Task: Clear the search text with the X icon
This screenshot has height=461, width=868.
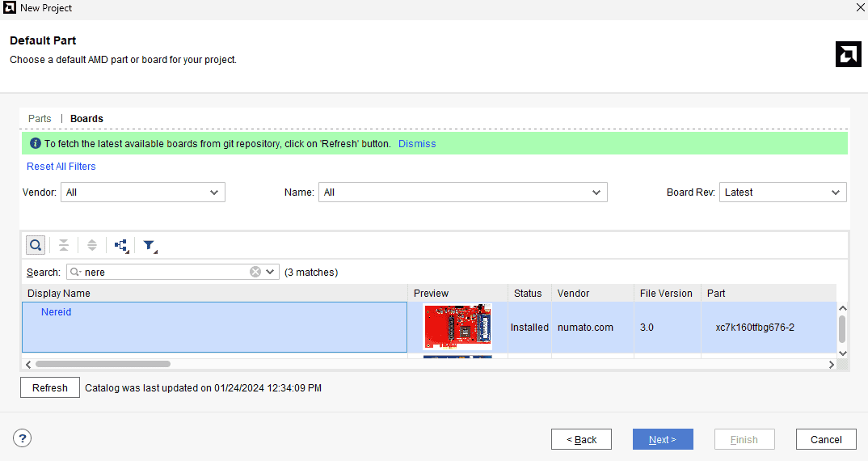Action: tap(255, 273)
